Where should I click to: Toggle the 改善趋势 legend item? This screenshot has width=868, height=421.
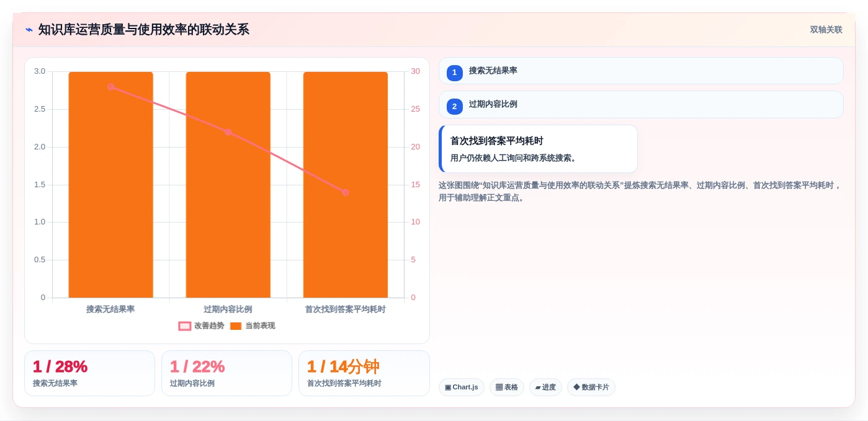[x=201, y=326]
